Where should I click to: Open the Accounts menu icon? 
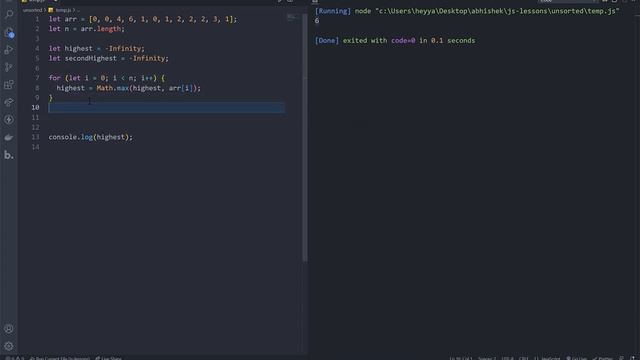pyautogui.click(x=9, y=329)
